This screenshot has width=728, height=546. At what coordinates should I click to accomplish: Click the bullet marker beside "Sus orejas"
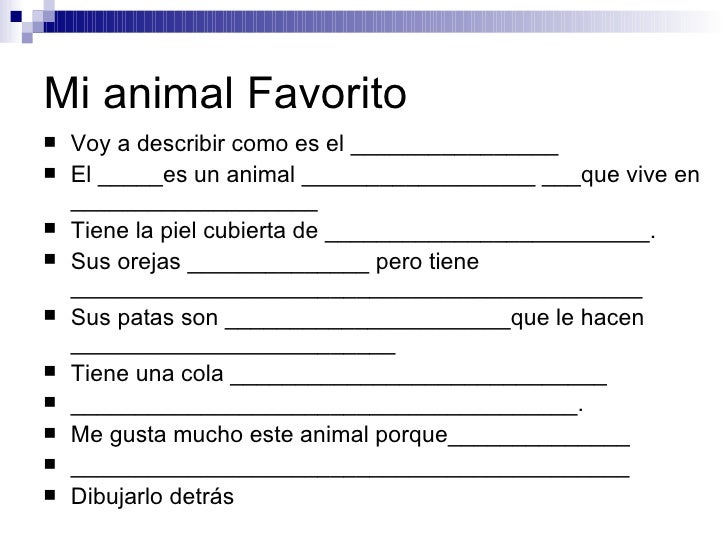pyautogui.click(x=51, y=262)
